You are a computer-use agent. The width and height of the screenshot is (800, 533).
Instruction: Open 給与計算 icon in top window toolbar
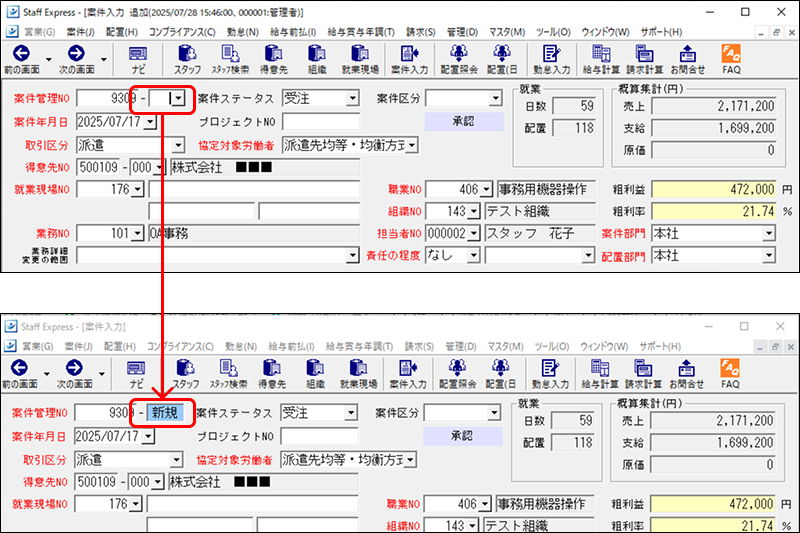click(x=601, y=59)
